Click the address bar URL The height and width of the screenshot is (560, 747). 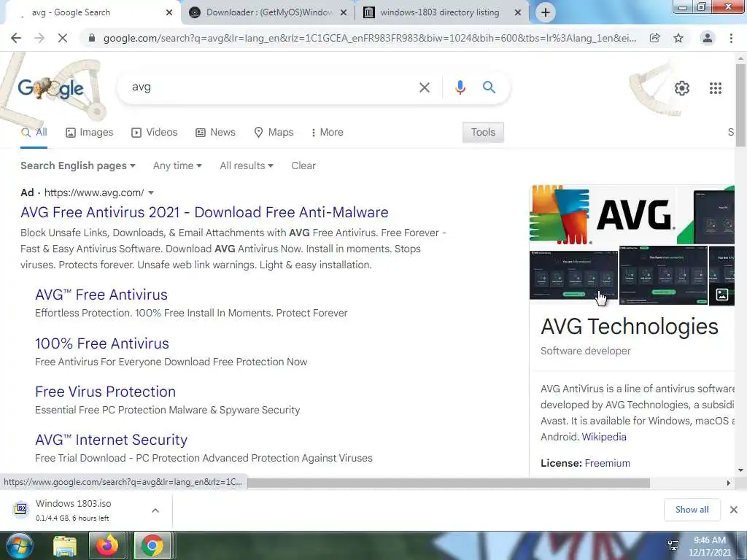tap(369, 38)
